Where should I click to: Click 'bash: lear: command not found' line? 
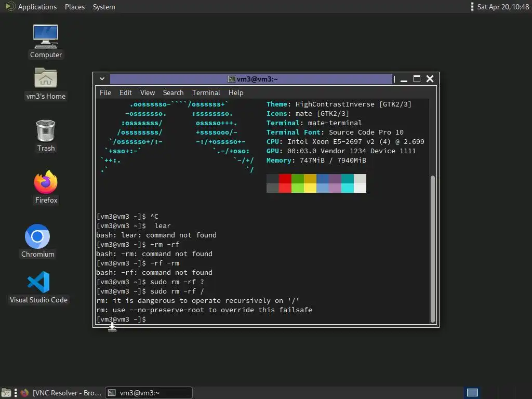(x=156, y=235)
